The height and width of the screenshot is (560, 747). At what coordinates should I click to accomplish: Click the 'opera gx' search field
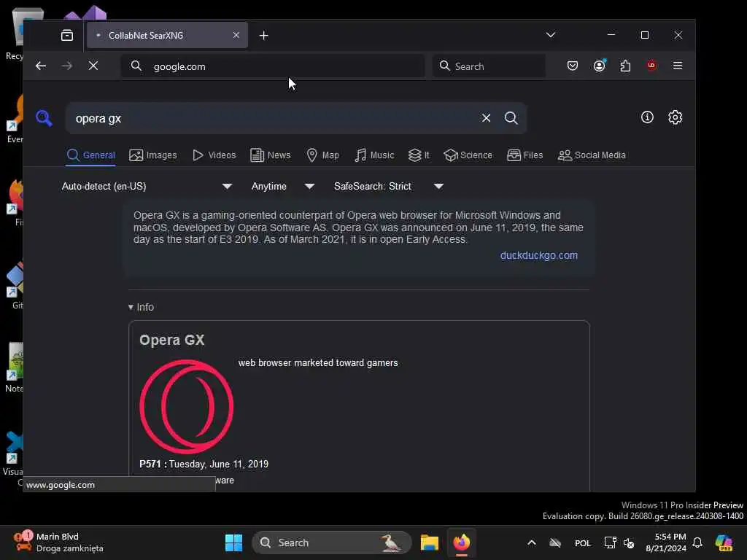coord(271,118)
